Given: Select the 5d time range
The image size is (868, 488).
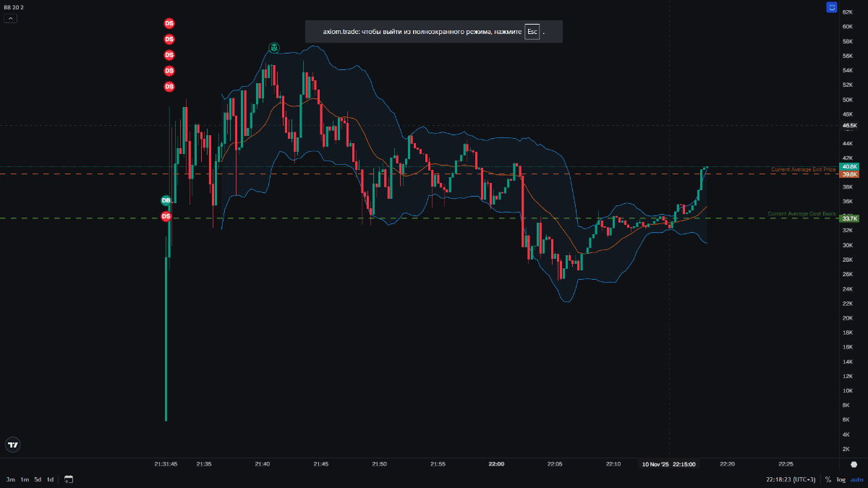Looking at the screenshot, I should [38, 479].
